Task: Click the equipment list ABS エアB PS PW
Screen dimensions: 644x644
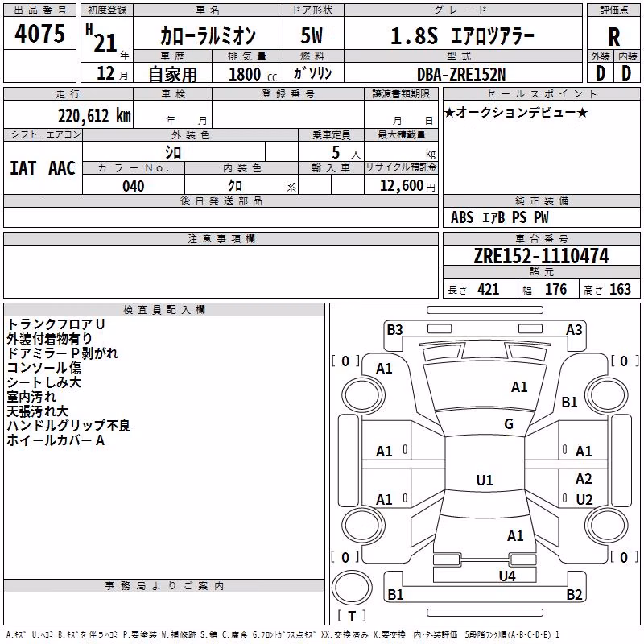Action: [499, 217]
